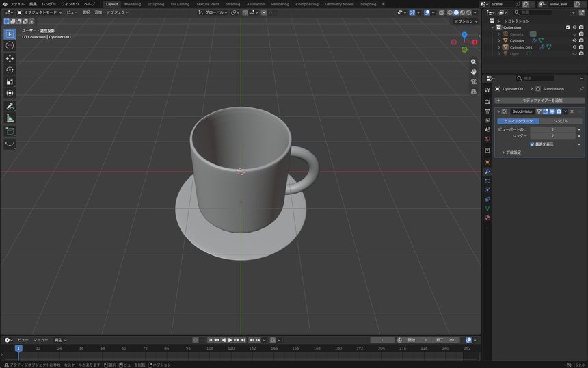588x368 pixels.
Task: Click the blue Z axis gizmo
Action: point(464,34)
